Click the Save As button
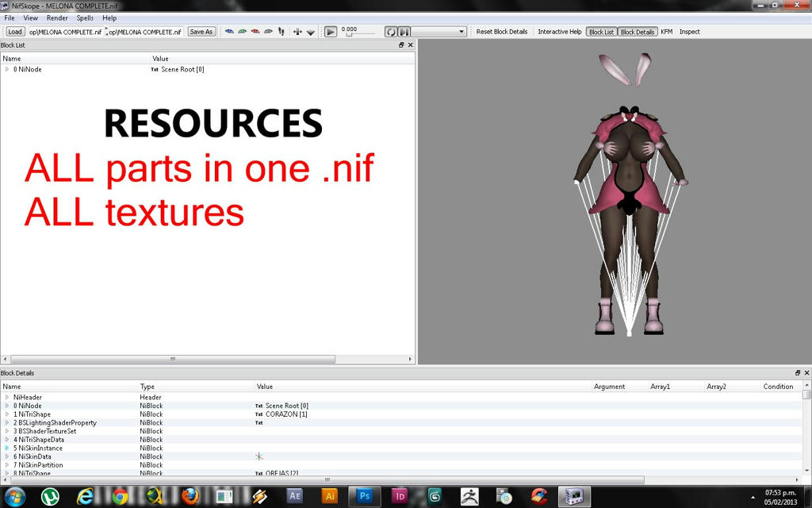The width and height of the screenshot is (812, 508). [x=201, y=32]
